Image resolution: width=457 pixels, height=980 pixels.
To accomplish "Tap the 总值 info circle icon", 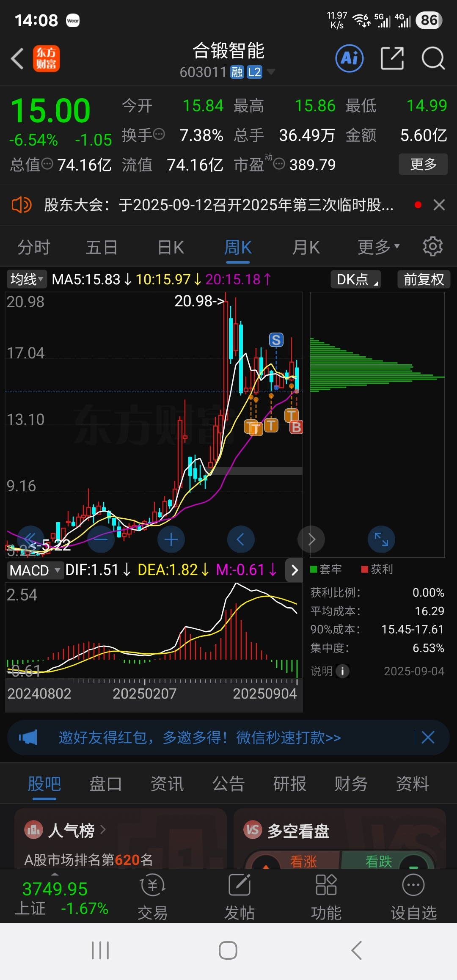I will pos(47,163).
